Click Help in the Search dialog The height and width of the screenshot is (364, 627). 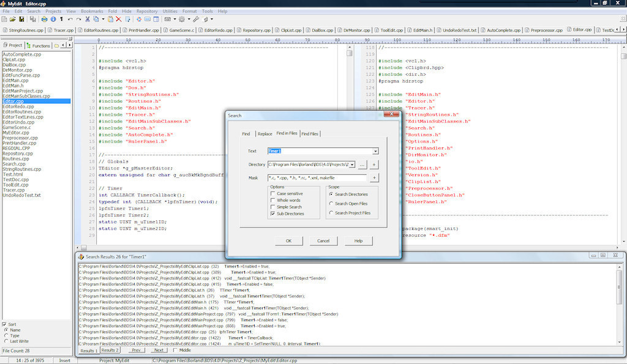click(x=358, y=241)
